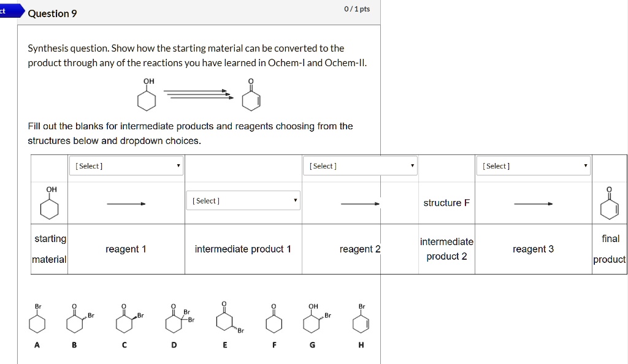628x364 pixels.
Task: Open the intermediate product 1 Select dropdown
Action: point(243,200)
